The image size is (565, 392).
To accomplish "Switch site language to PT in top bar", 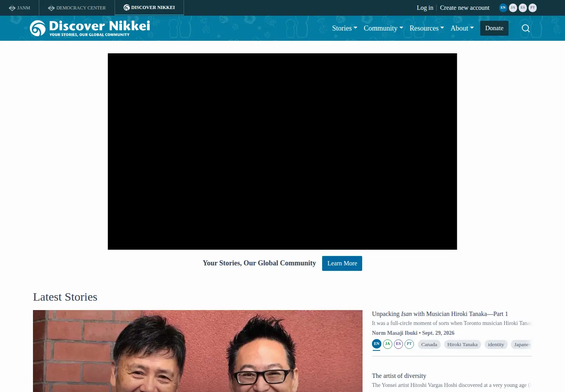I will click(x=532, y=8).
